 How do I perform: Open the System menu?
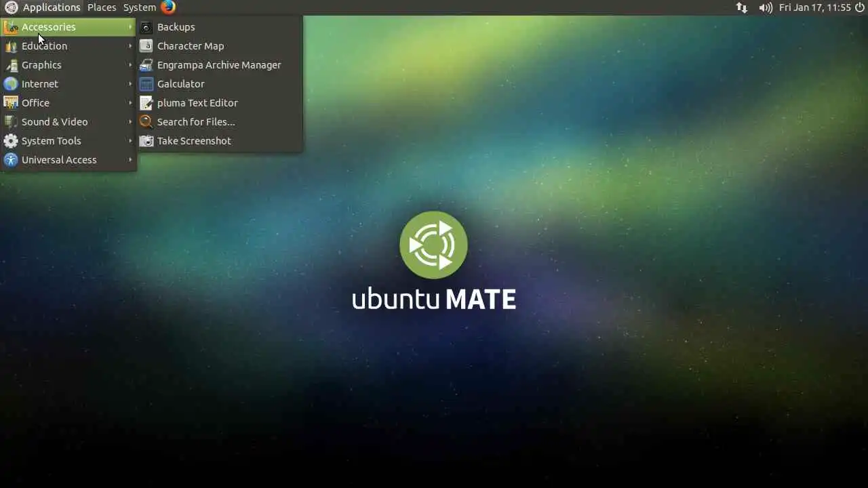(140, 7)
